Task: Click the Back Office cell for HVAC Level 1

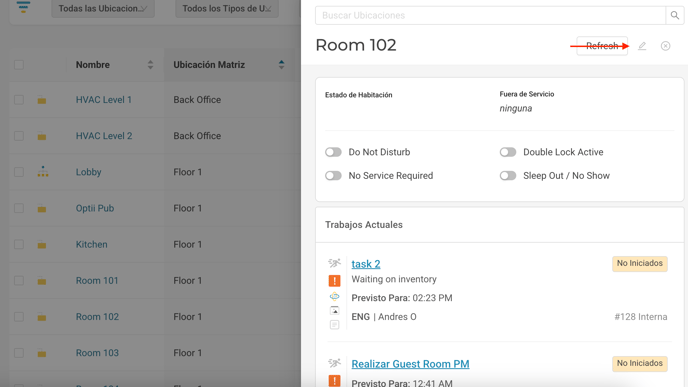Action: pyautogui.click(x=197, y=100)
